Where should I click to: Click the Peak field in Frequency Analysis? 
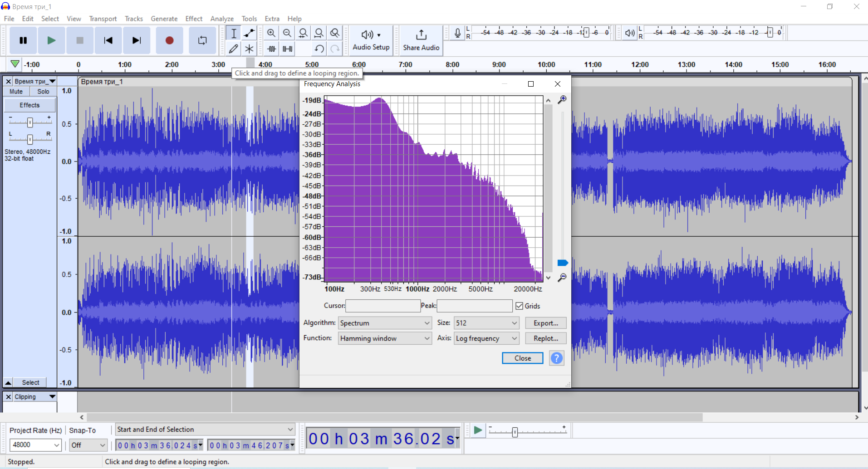point(475,306)
